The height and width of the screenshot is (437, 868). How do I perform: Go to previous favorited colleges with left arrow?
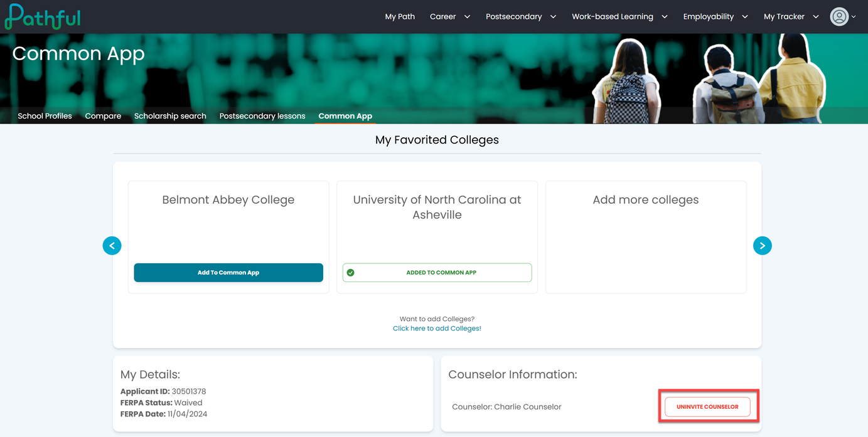point(112,246)
